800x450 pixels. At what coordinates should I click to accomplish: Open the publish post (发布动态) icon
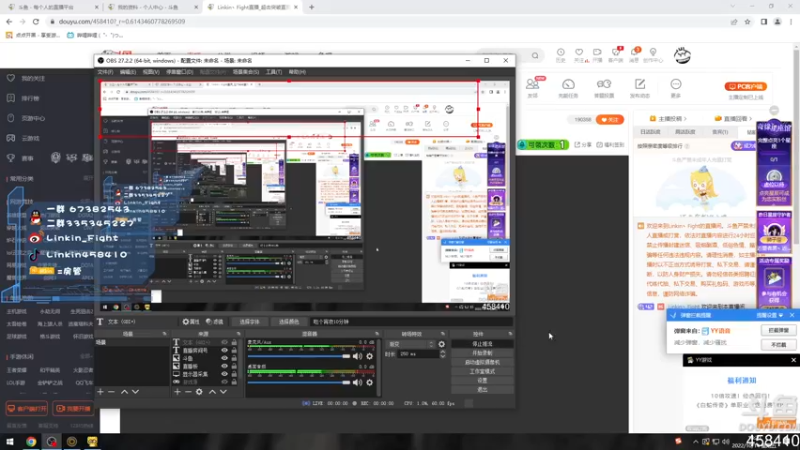point(640,88)
